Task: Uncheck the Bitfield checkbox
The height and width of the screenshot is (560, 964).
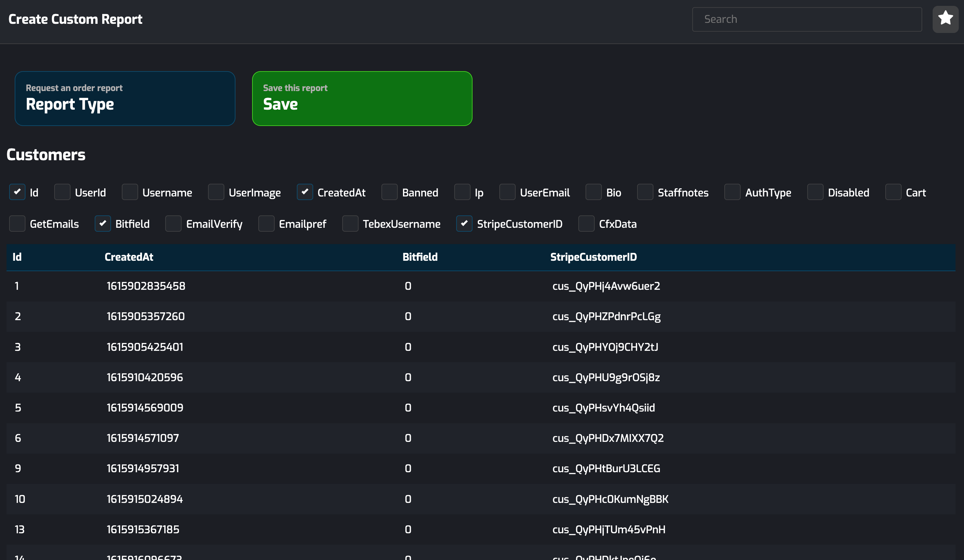Action: click(x=103, y=224)
